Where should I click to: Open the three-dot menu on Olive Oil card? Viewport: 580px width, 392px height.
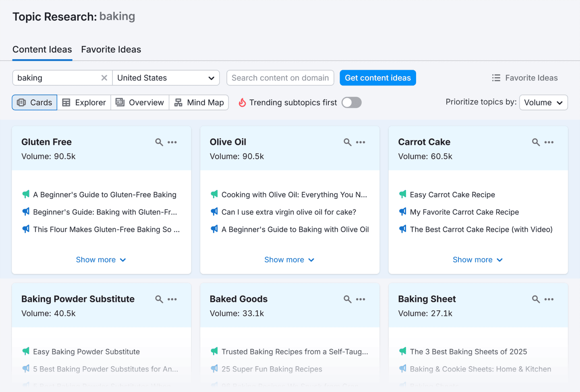click(361, 142)
